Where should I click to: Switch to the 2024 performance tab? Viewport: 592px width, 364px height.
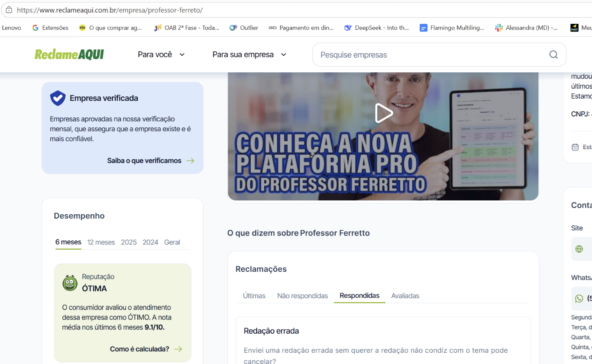click(x=150, y=242)
